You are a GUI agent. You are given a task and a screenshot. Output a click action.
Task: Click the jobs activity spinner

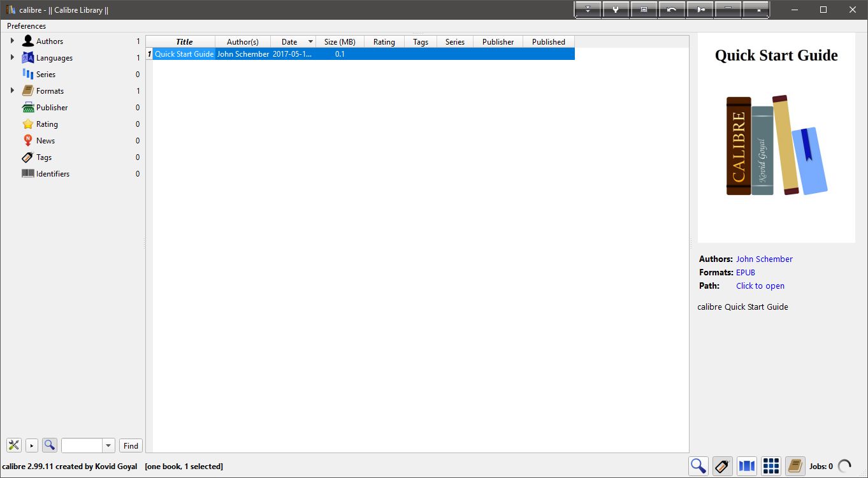pos(844,467)
